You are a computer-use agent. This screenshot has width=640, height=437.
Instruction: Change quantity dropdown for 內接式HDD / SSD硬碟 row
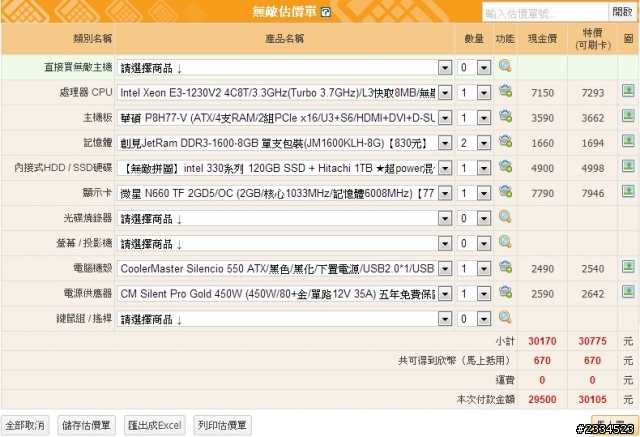click(474, 169)
